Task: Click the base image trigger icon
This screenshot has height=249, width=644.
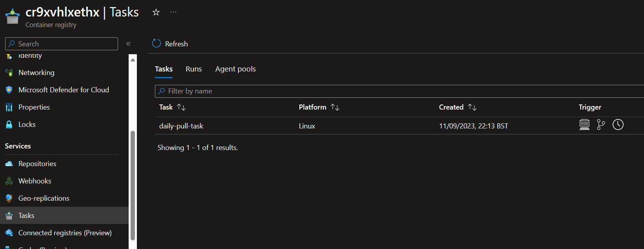Action: (x=584, y=124)
